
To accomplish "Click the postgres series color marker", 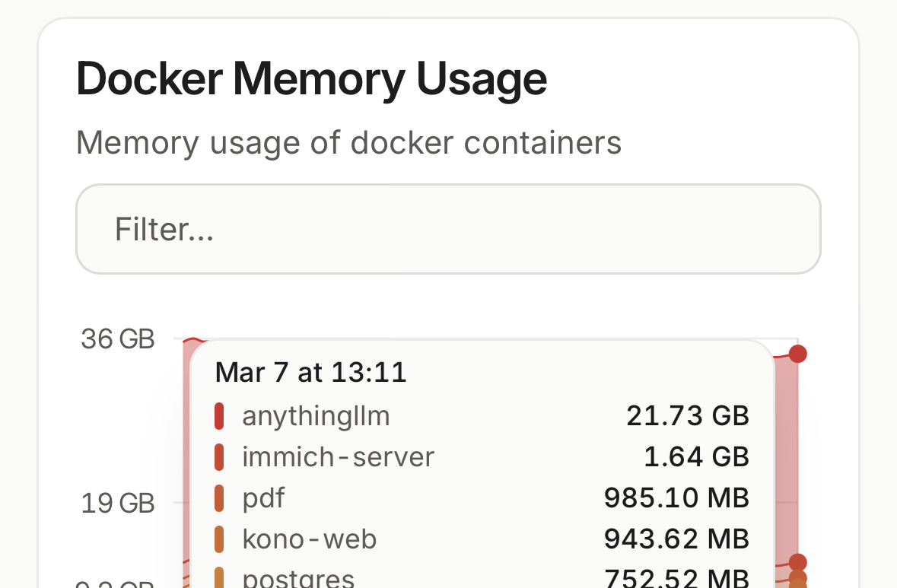I will coord(220,578).
